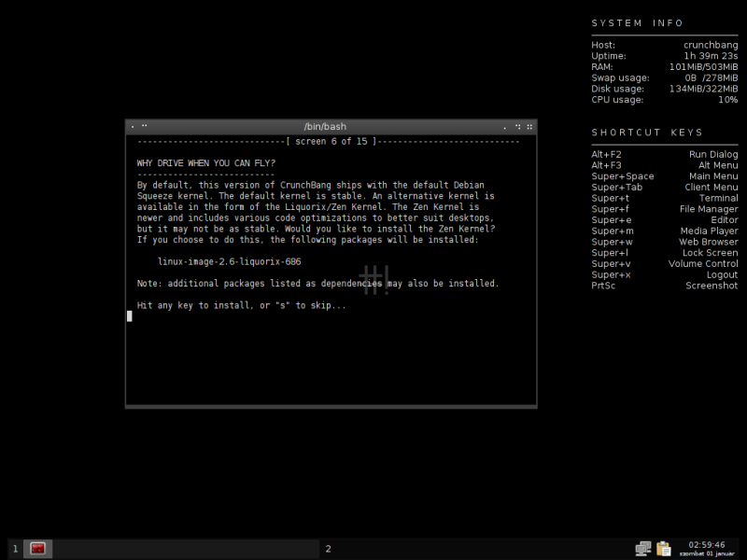
Task: Click the "Terminal" shortcut description
Action: [x=719, y=198]
